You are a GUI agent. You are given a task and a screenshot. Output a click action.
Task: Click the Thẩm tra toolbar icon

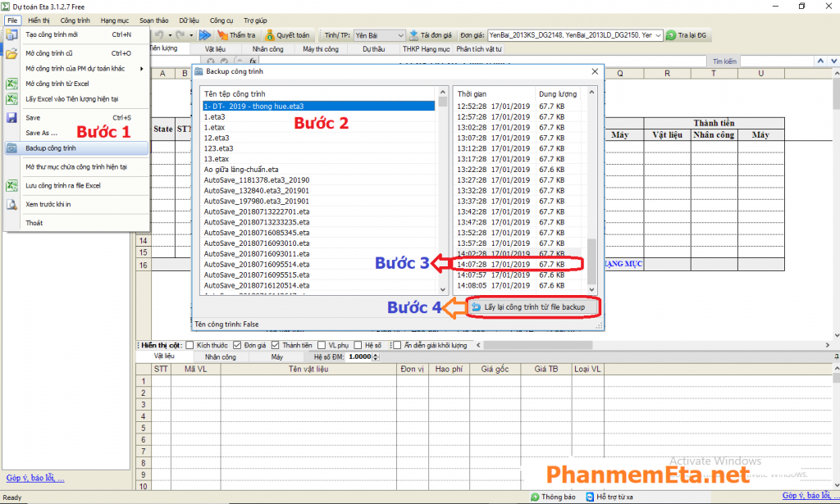222,35
